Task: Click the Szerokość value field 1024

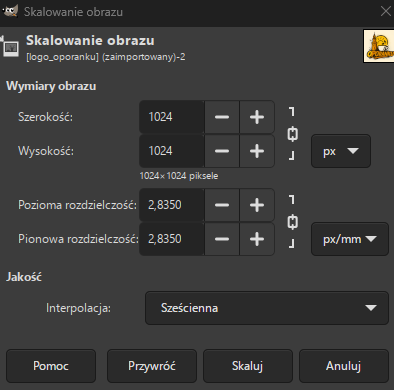Action: click(172, 117)
